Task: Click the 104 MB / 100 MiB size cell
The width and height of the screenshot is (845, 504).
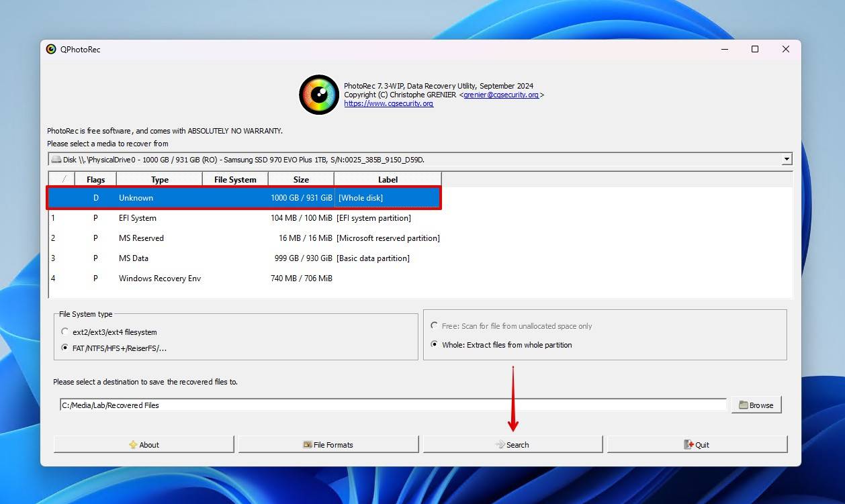Action: [301, 217]
